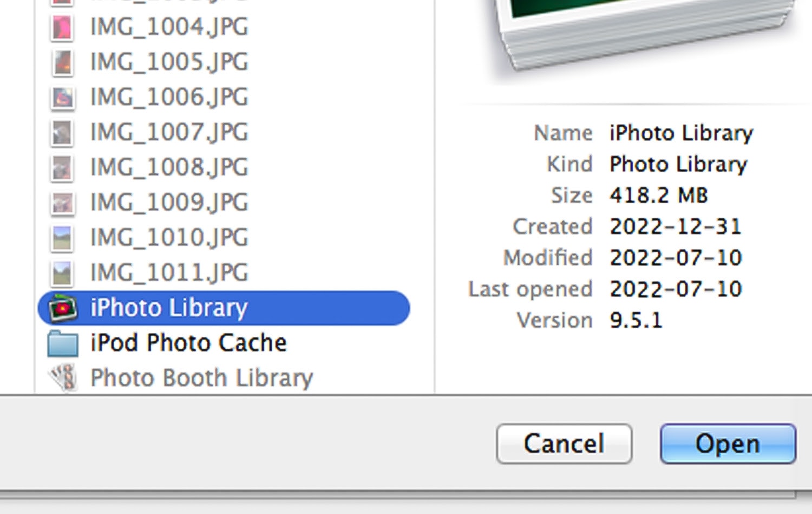Click the faded thumbnail icon for IMG_1009.JPG
812x514 pixels.
62,202
